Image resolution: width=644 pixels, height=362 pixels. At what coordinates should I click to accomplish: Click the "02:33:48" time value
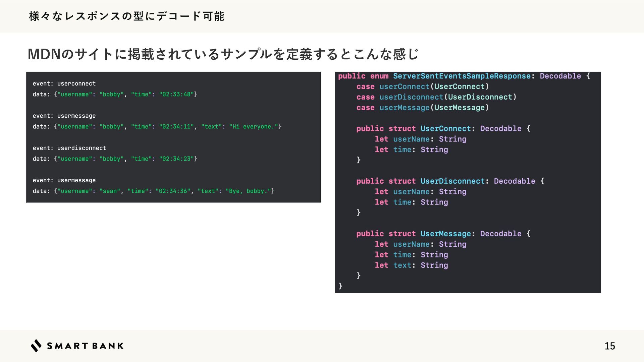(x=176, y=94)
